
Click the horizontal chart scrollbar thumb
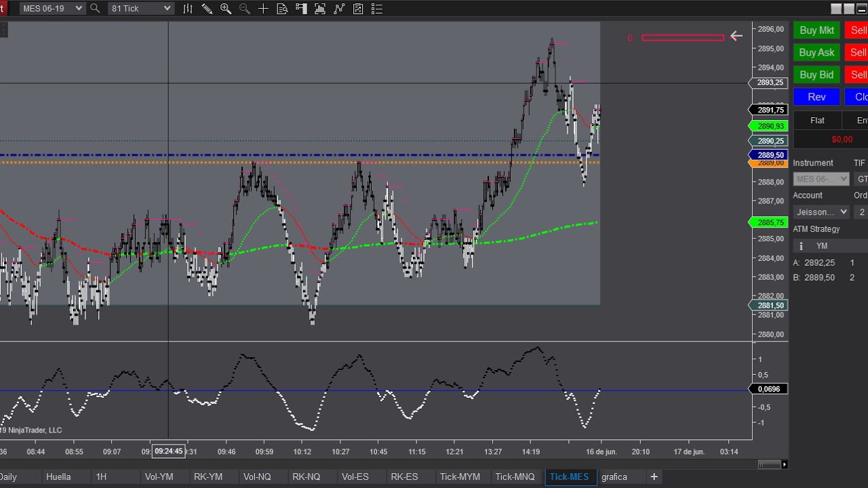tap(768, 464)
